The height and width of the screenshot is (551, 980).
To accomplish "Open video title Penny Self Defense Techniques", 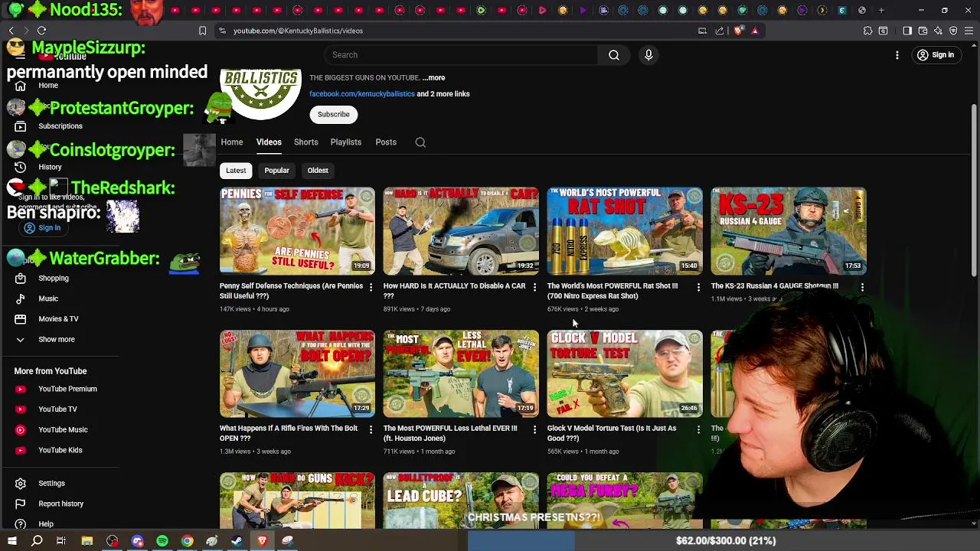I will click(x=291, y=291).
